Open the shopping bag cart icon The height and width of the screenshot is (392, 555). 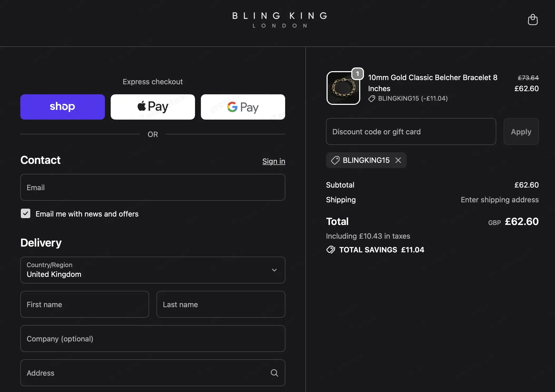[533, 20]
